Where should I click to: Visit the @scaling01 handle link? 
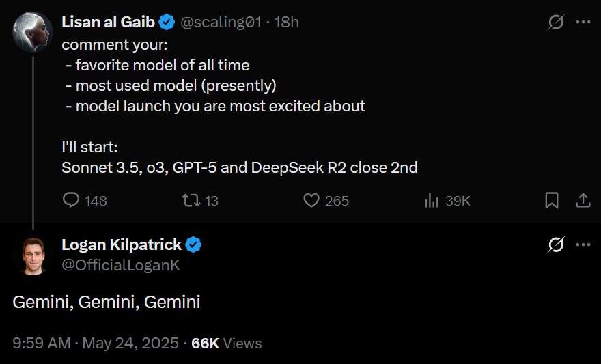(x=220, y=22)
